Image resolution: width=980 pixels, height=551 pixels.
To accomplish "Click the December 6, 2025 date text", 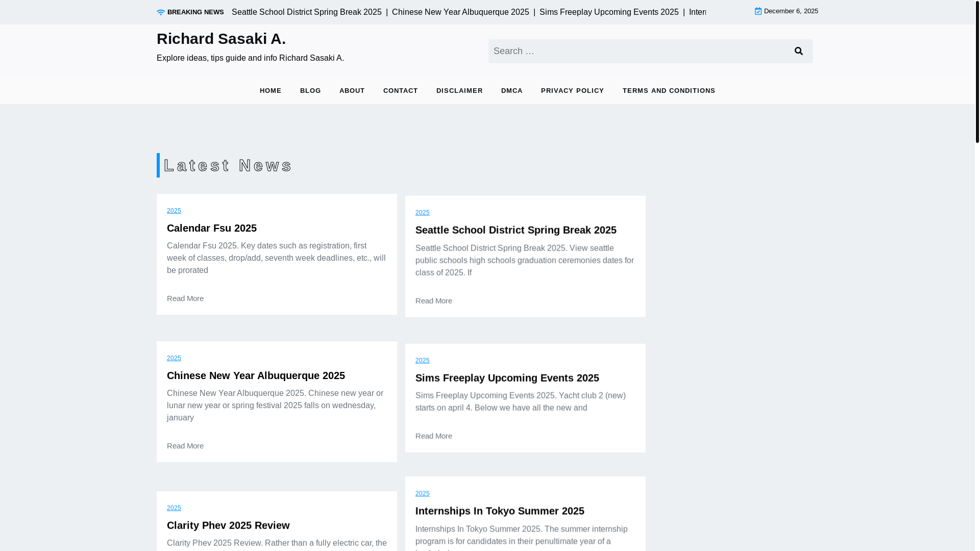I will coord(791,11).
